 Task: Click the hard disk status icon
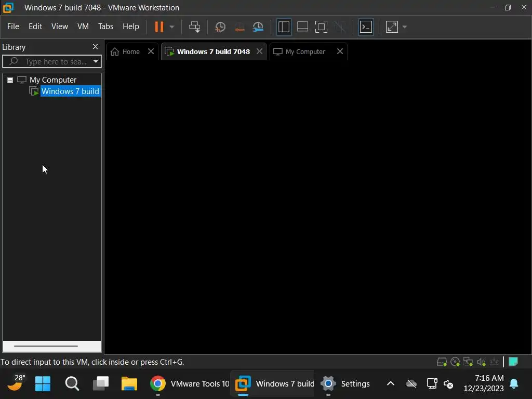(x=442, y=362)
